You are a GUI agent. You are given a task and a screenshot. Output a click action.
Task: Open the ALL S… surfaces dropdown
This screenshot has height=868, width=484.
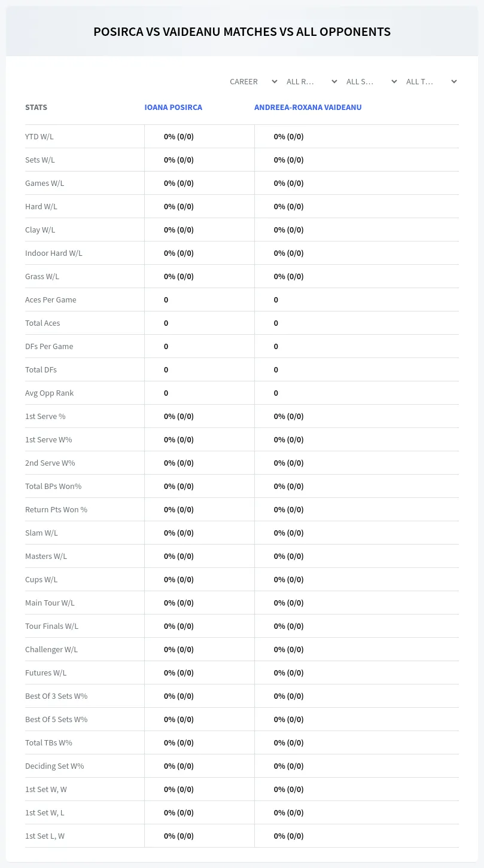tap(372, 81)
